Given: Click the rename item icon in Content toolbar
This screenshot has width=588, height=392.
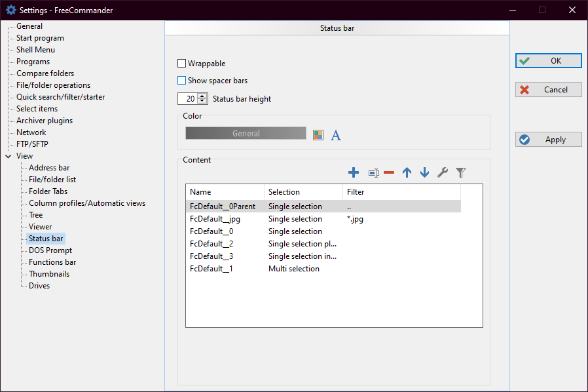Looking at the screenshot, I should tap(373, 172).
